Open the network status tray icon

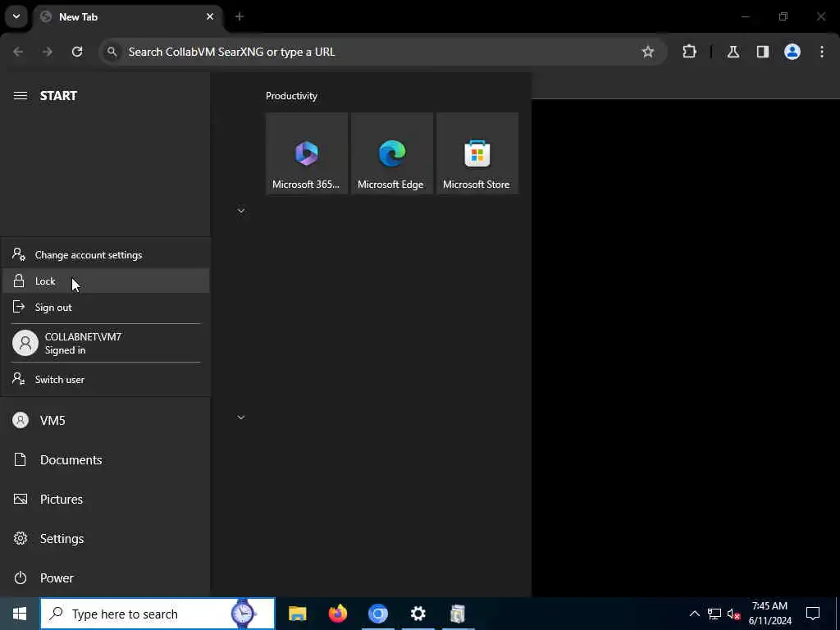coord(714,614)
